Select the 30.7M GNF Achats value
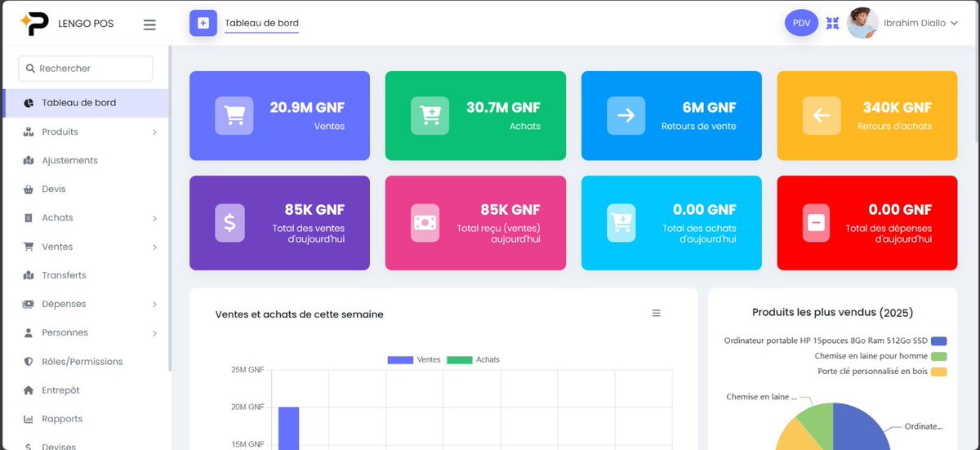Image resolution: width=980 pixels, height=450 pixels. coord(503,107)
